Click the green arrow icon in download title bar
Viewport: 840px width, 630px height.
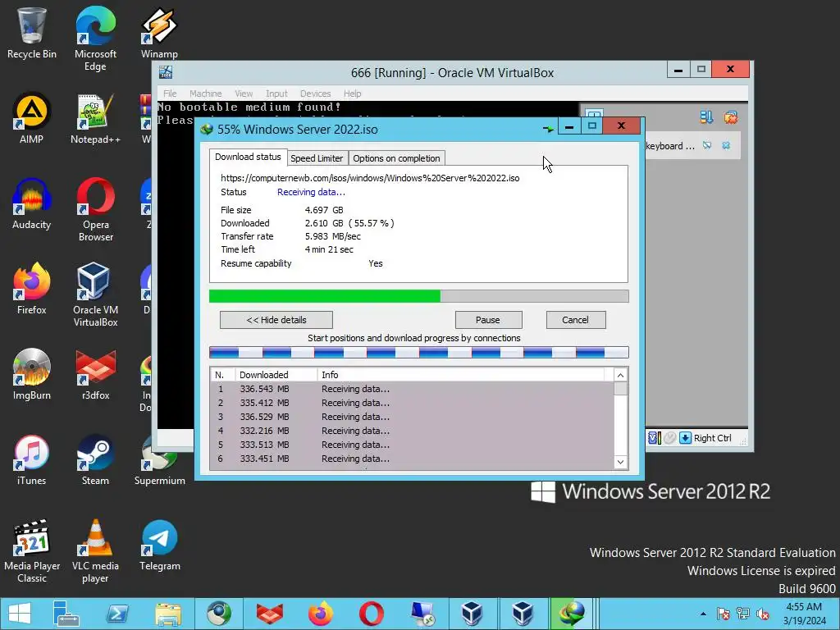click(548, 129)
